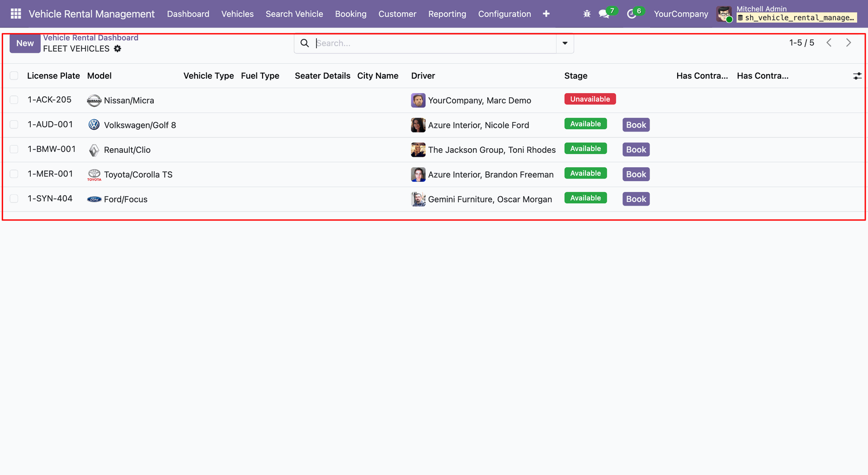Follow the Vehicle Rental Dashboard breadcrumb
Viewport: 868px width, 475px height.
click(91, 38)
